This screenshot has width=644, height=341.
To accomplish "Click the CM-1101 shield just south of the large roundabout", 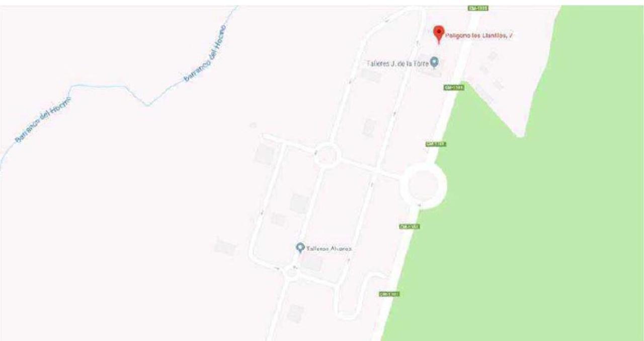I will pos(410,227).
